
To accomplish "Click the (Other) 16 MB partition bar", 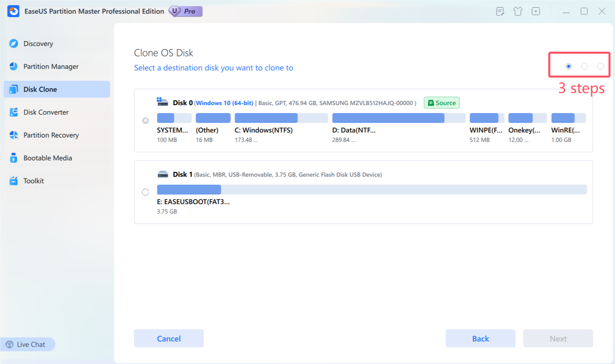I will [x=213, y=118].
